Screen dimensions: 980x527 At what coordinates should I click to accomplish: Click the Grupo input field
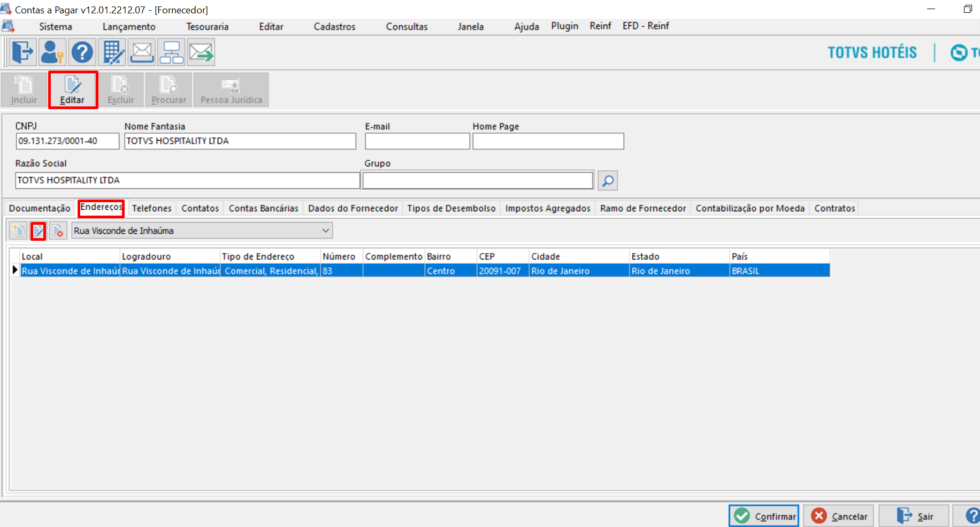point(478,180)
